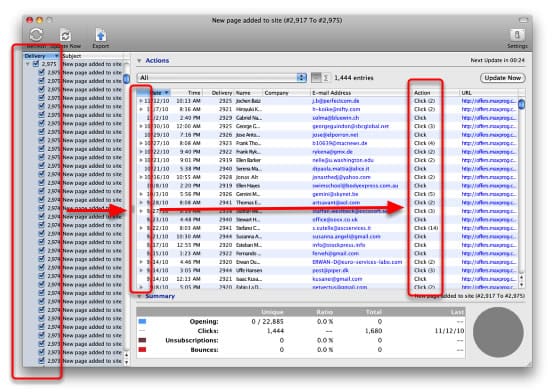Expand the Gemini M... row

tap(141, 194)
